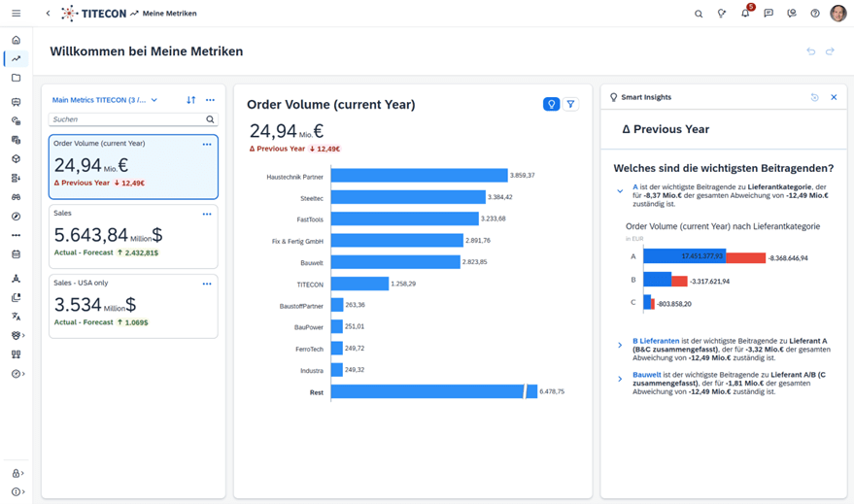Viewport: 854px width, 504px height.
Task: Close the Smart Insights panel
Action: tap(834, 97)
